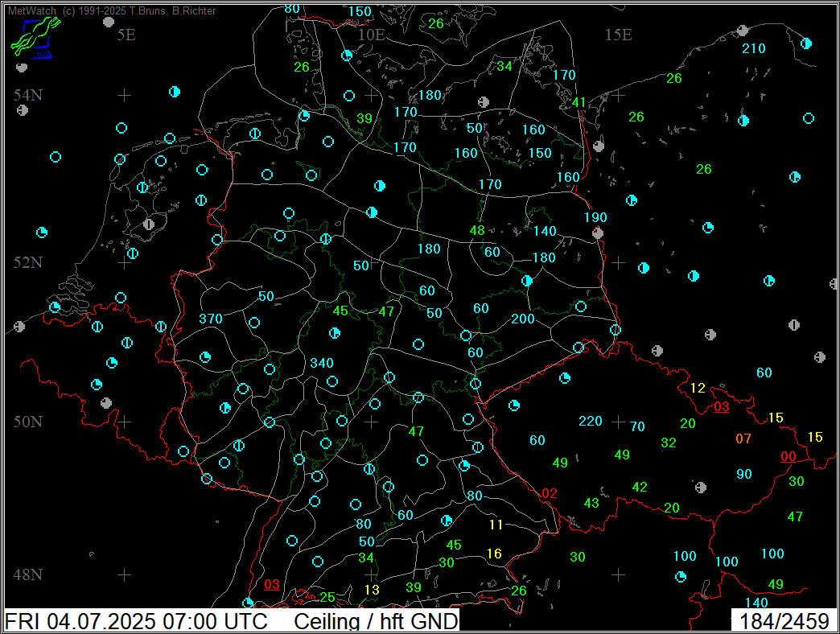Click the Ceiling / hft GND caption
Viewport: 840px width, 634px height.
(x=376, y=621)
